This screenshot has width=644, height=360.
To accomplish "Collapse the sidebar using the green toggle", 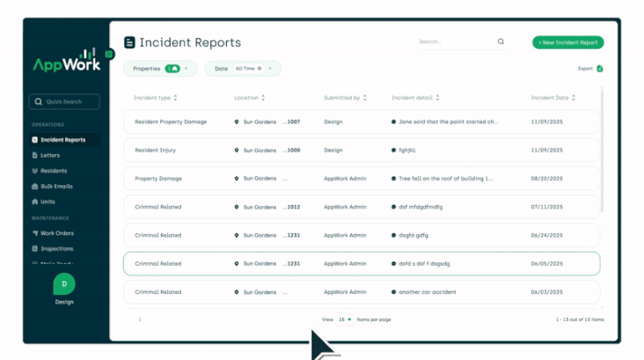I will point(109,55).
